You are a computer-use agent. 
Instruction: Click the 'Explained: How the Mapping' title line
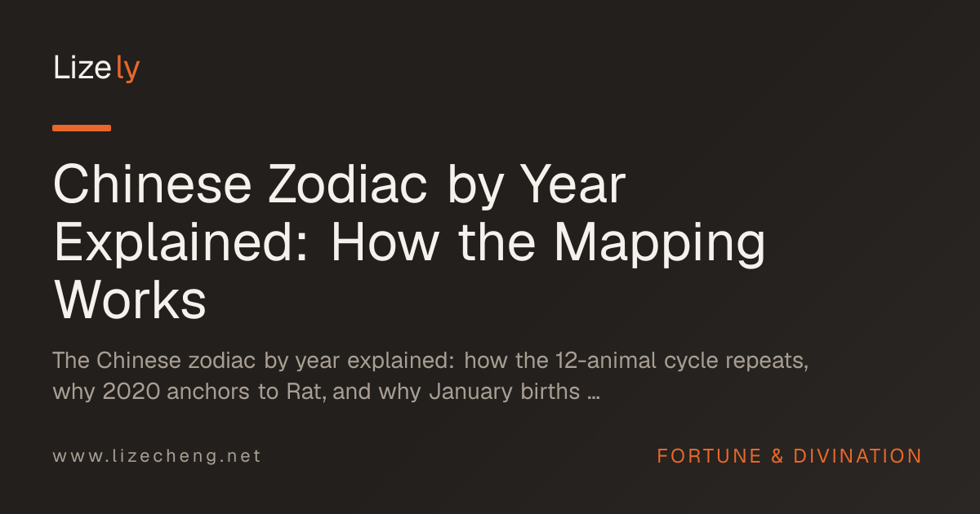410,243
